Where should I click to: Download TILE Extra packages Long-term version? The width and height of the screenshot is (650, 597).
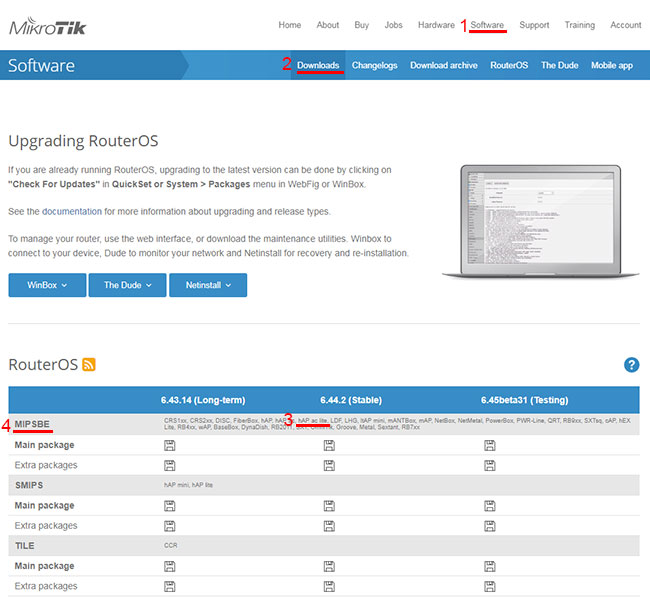(170, 586)
